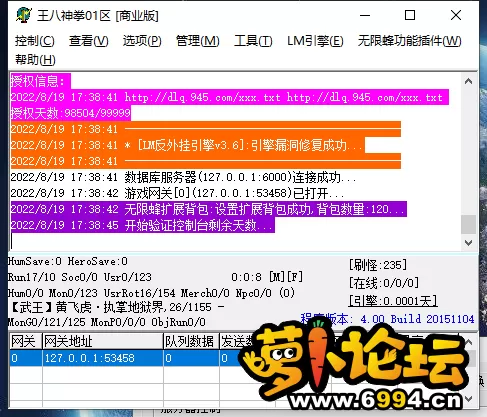Click the Hum0/0 Mon0/123 status line
Screen dimensions: 487x417
152,293
